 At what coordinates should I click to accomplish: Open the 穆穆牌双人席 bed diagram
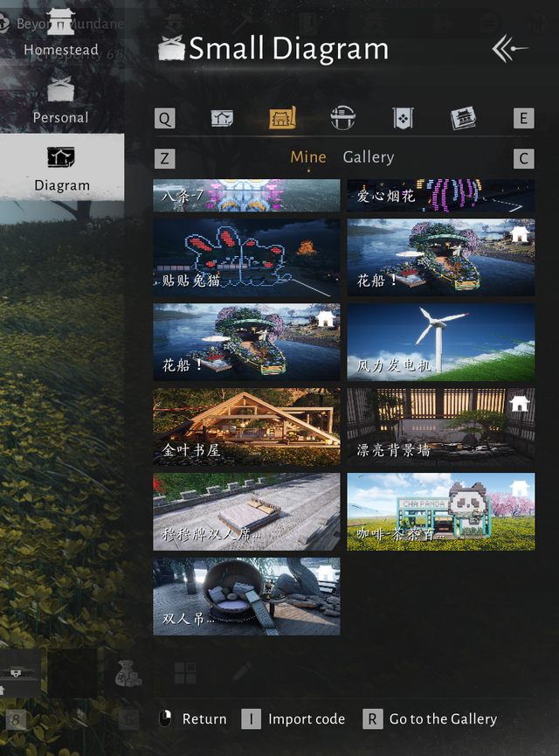pyautogui.click(x=246, y=511)
